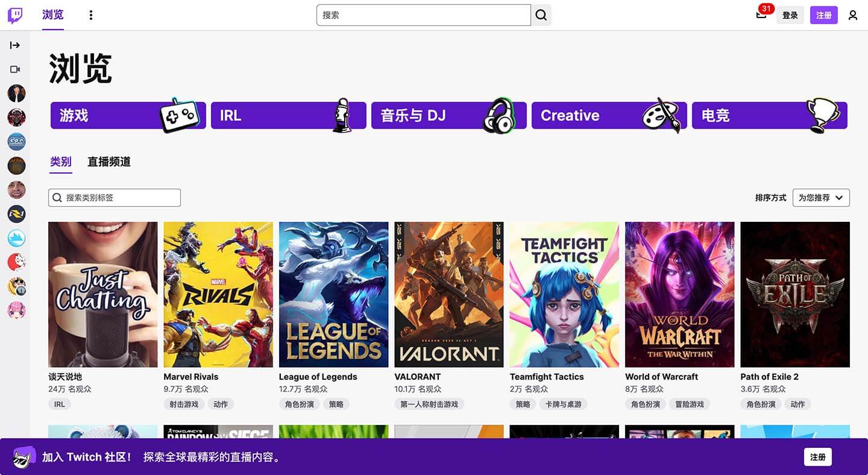Click the 排序方式 label text
This screenshot has width=868, height=475.
[771, 198]
